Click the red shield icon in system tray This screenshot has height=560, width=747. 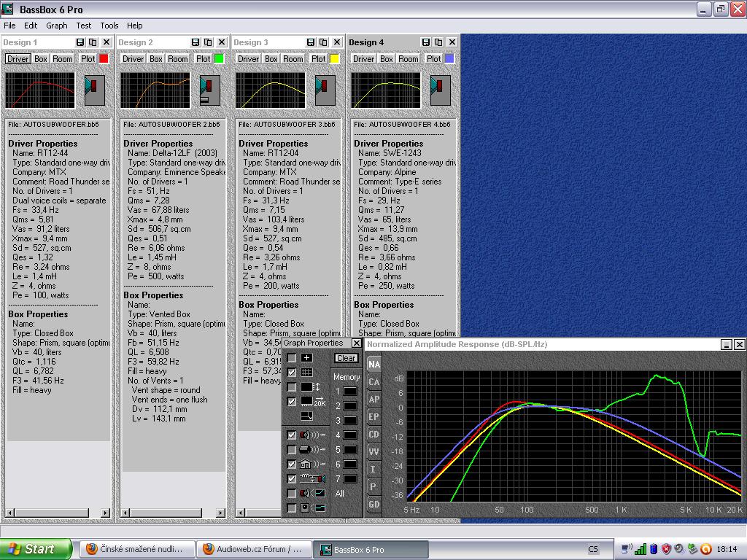666,549
